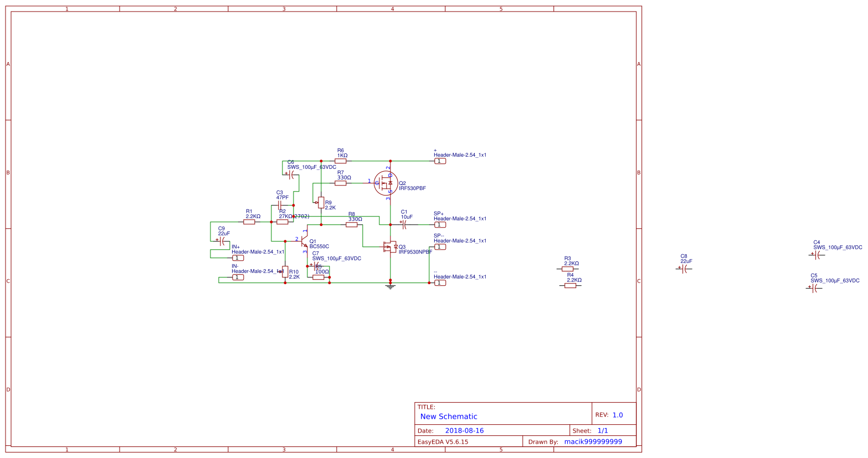Image resolution: width=868 pixels, height=458 pixels.
Task: Select the R6 1KΩ resistor symbol
Action: coord(342,159)
